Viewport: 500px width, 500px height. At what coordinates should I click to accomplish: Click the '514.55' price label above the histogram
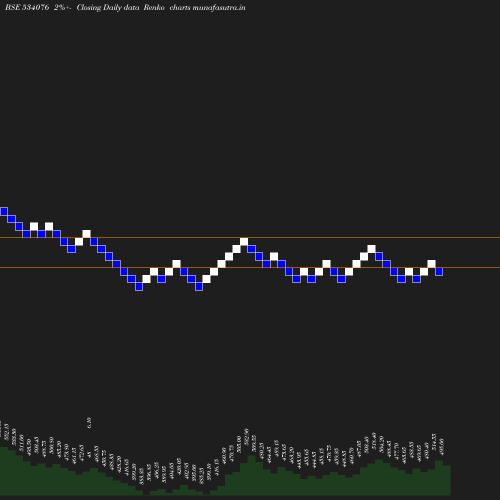click(x=434, y=442)
